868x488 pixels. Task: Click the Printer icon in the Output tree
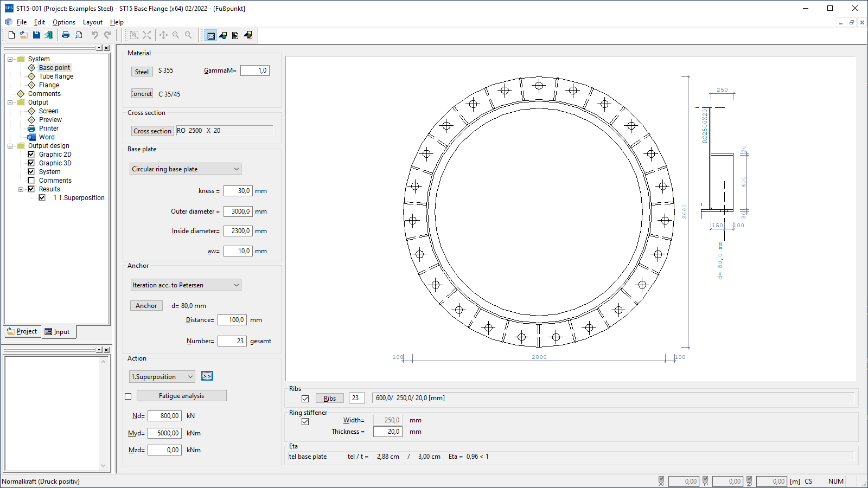click(x=31, y=129)
